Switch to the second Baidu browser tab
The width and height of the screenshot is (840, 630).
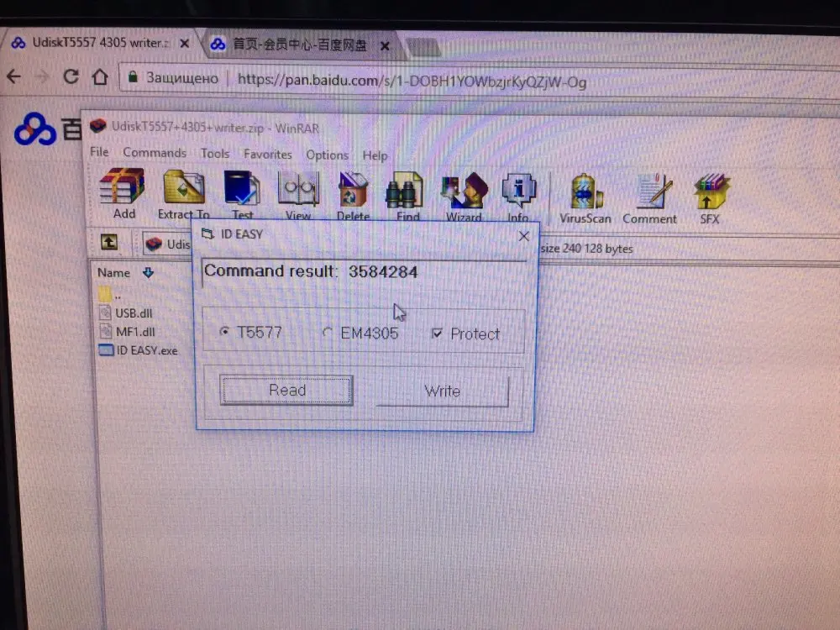[x=300, y=45]
